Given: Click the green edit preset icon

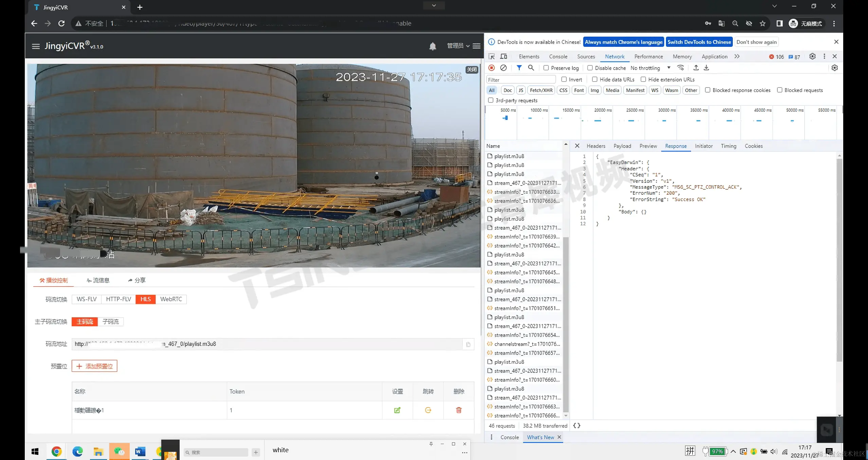Looking at the screenshot, I should pyautogui.click(x=397, y=410).
